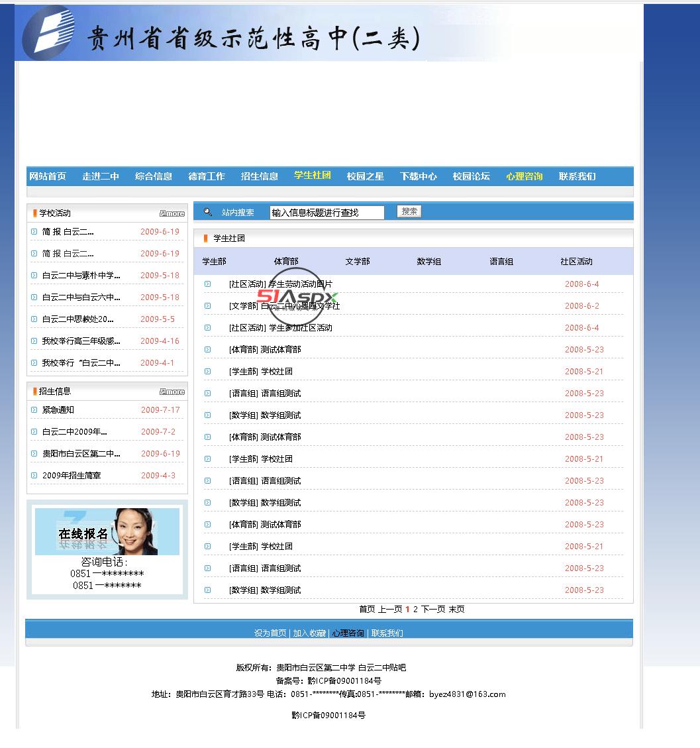Filter by 学生部 category
This screenshot has width=700, height=748.
214,262
